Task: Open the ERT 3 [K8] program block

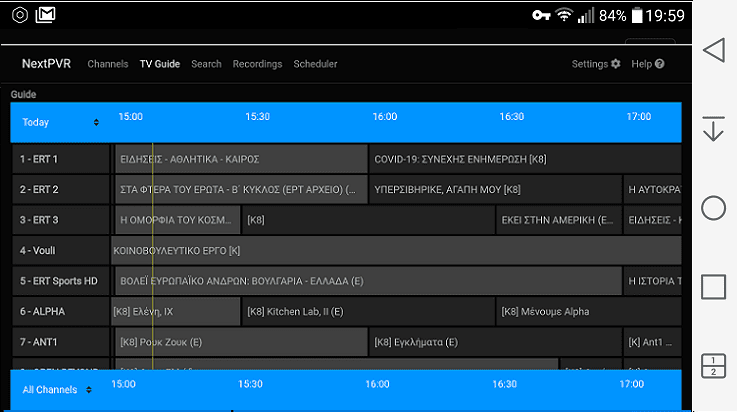Action: pos(369,220)
